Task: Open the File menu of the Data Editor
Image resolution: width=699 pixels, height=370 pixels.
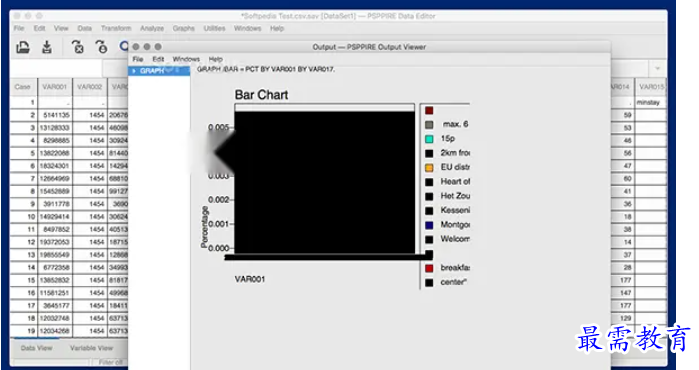Action: [19, 28]
